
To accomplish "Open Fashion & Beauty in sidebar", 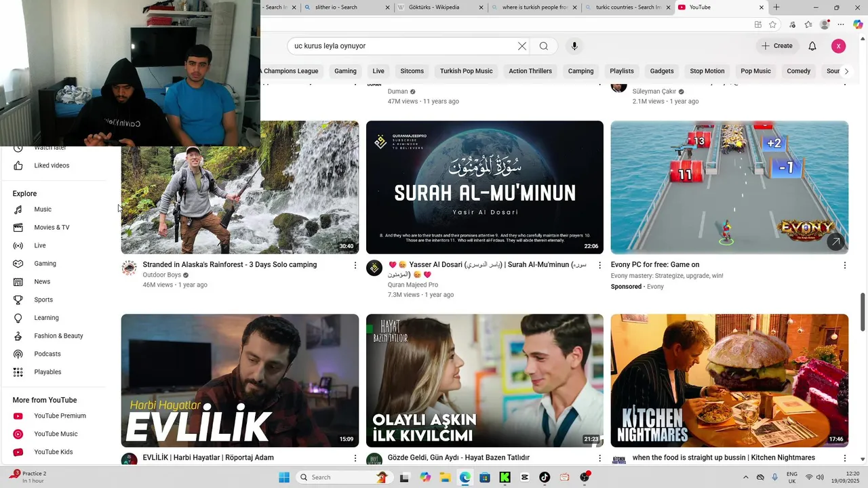I will [x=58, y=336].
